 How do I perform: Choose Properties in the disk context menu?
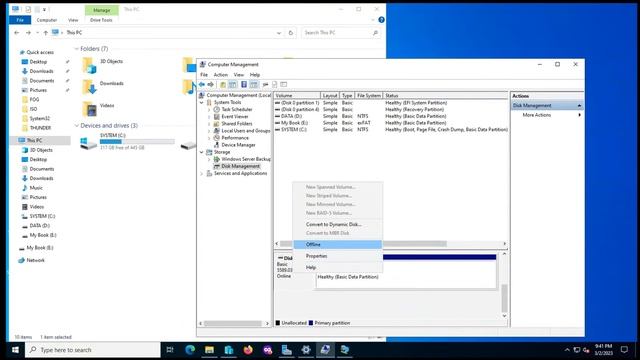[x=338, y=256]
